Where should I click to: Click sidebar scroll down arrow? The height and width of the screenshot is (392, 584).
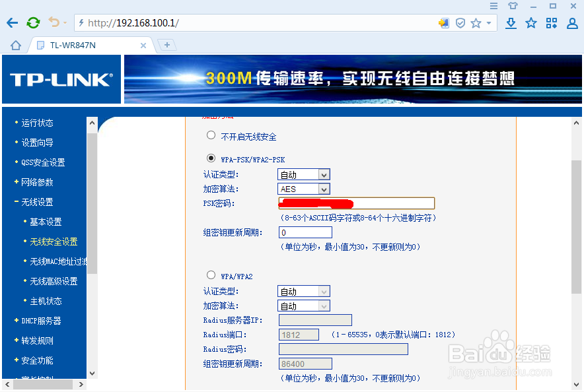pos(92,373)
